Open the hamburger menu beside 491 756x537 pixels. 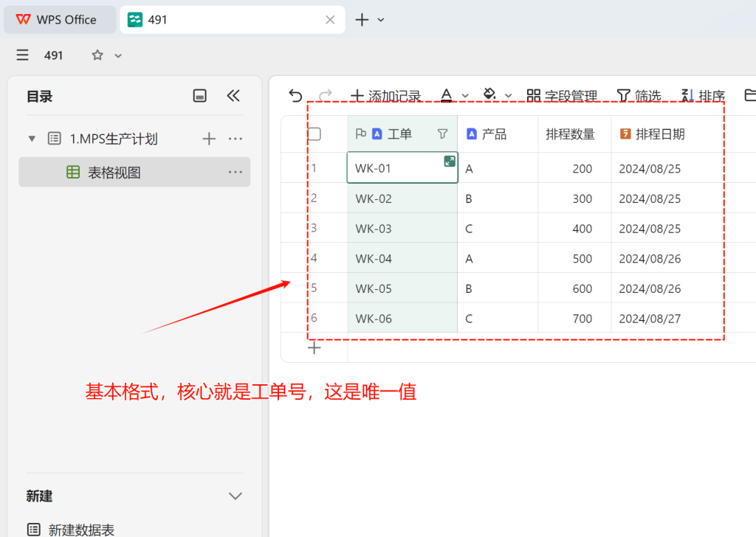pyautogui.click(x=22, y=55)
